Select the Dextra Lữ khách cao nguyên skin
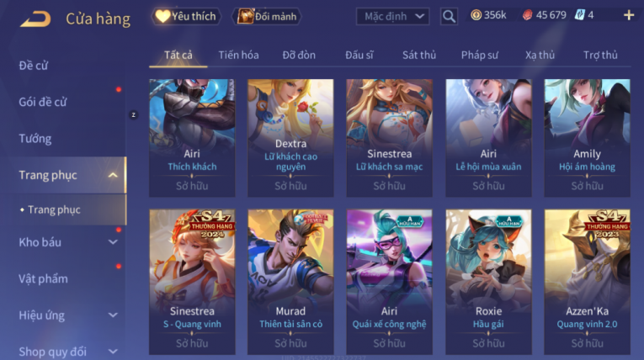 click(290, 138)
